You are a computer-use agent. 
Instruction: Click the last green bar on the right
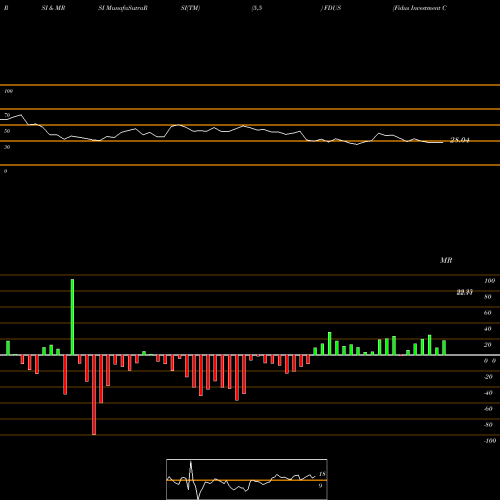444,348
